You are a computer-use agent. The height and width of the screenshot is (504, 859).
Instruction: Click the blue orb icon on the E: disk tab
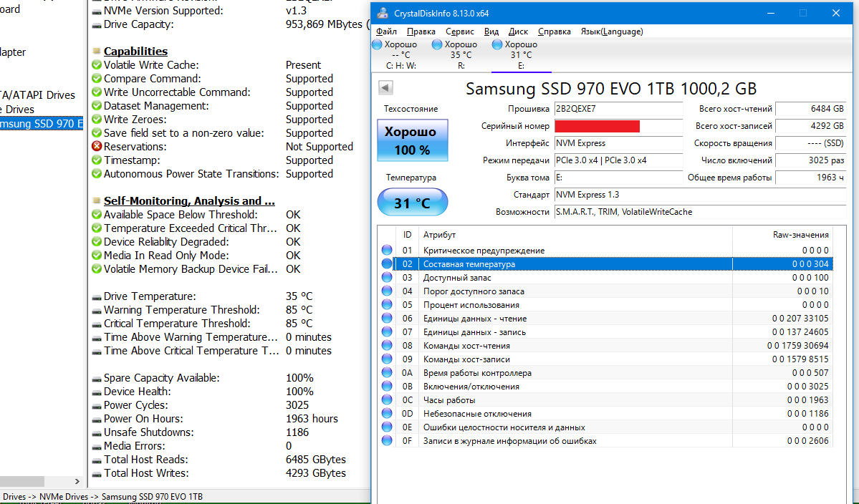tap(497, 45)
